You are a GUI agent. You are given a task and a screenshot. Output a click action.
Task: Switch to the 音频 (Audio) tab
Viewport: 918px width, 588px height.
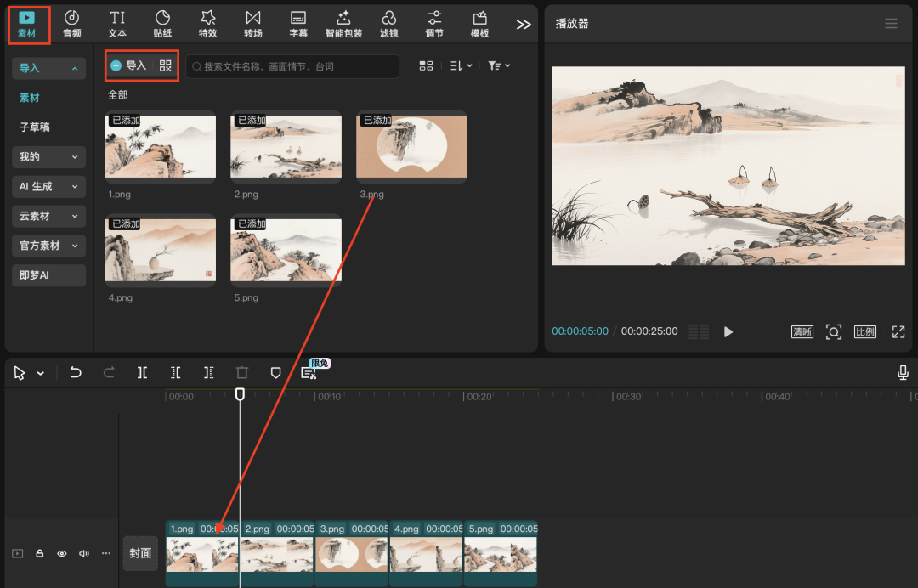pyautogui.click(x=72, y=24)
